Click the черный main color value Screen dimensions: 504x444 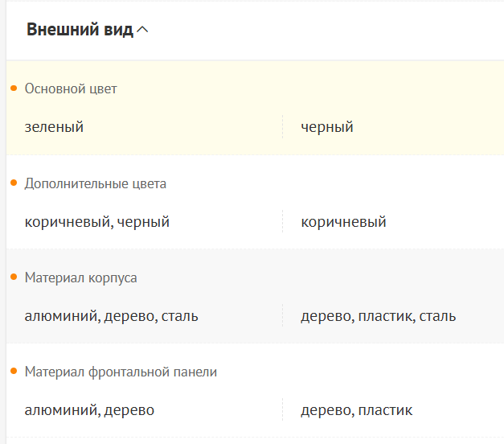[x=327, y=127]
